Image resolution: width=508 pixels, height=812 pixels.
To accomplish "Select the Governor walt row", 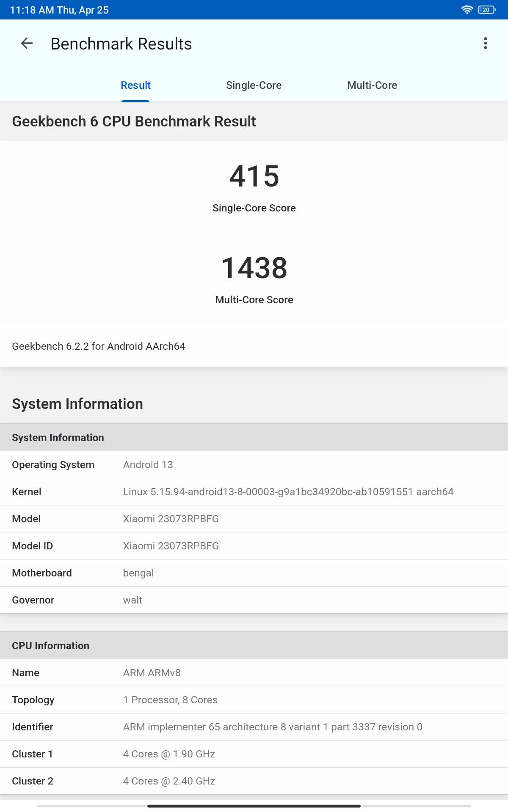I will click(x=254, y=600).
